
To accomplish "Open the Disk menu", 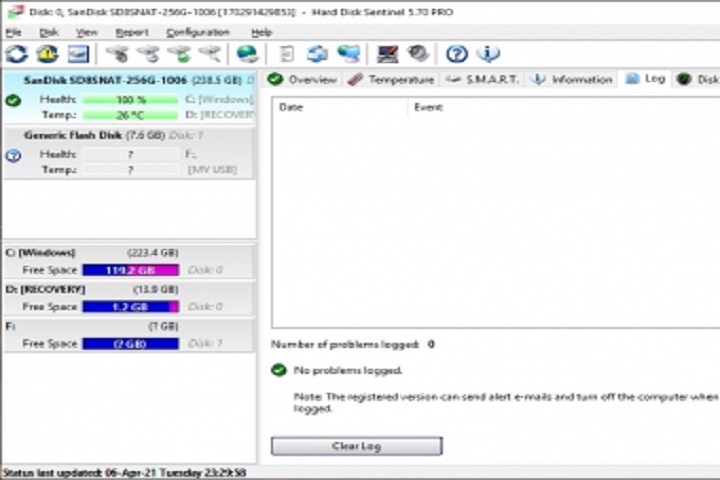I will [48, 32].
